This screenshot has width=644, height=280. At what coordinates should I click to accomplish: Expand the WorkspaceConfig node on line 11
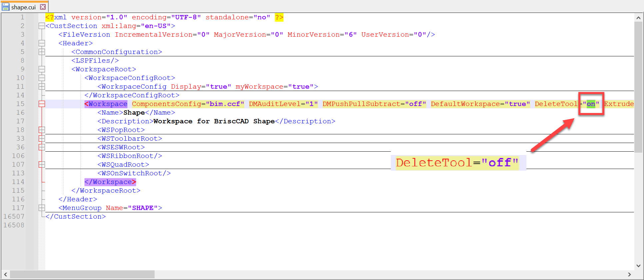42,87
